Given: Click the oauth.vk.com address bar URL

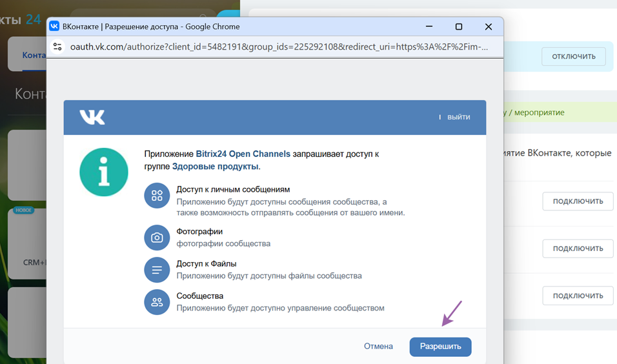Looking at the screenshot, I should point(279,47).
